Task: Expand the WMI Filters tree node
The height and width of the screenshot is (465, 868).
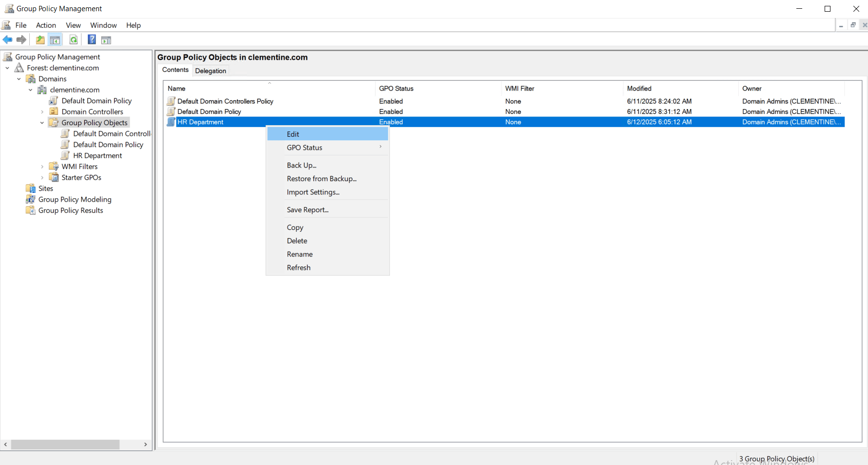Action: pyautogui.click(x=42, y=167)
